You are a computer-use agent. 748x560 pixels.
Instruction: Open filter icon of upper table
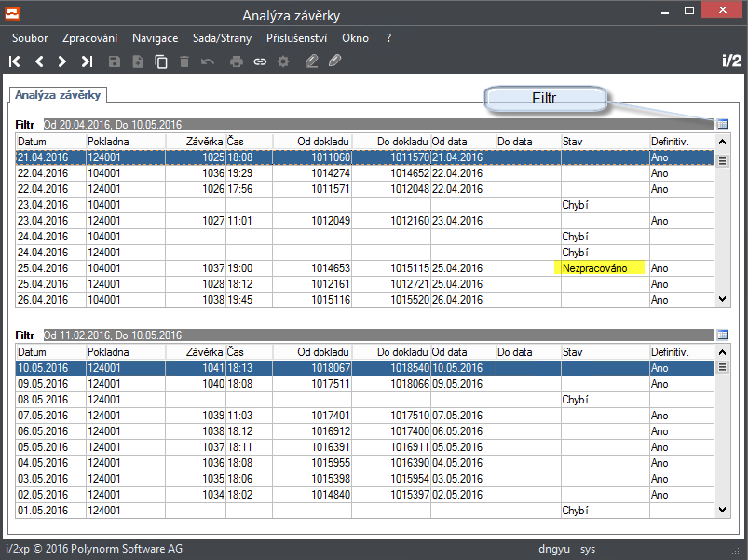tap(723, 124)
